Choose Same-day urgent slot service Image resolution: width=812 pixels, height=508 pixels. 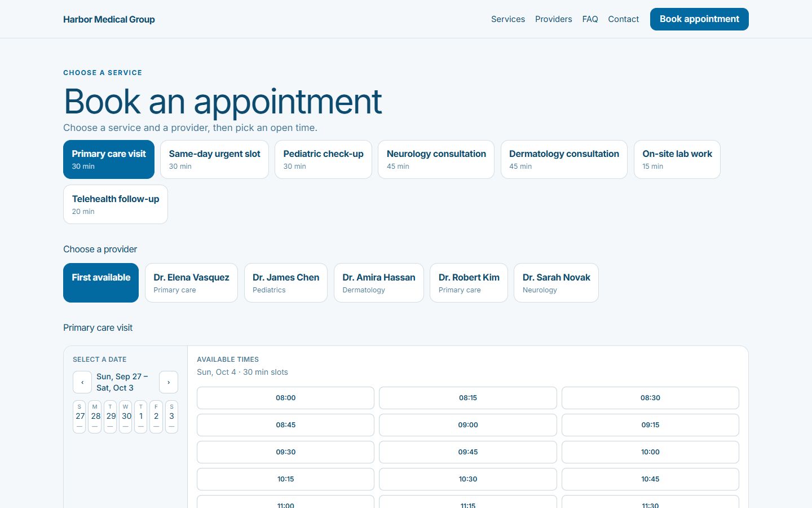click(x=214, y=159)
